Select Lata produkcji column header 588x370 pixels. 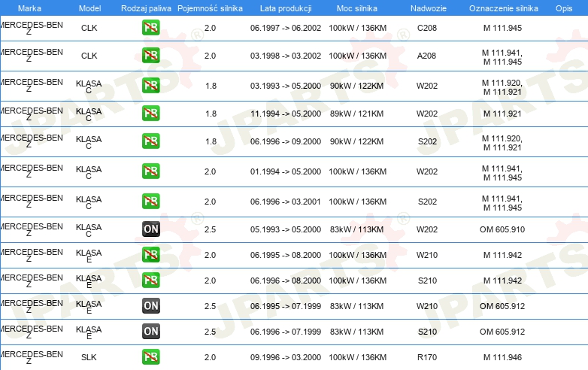point(286,8)
